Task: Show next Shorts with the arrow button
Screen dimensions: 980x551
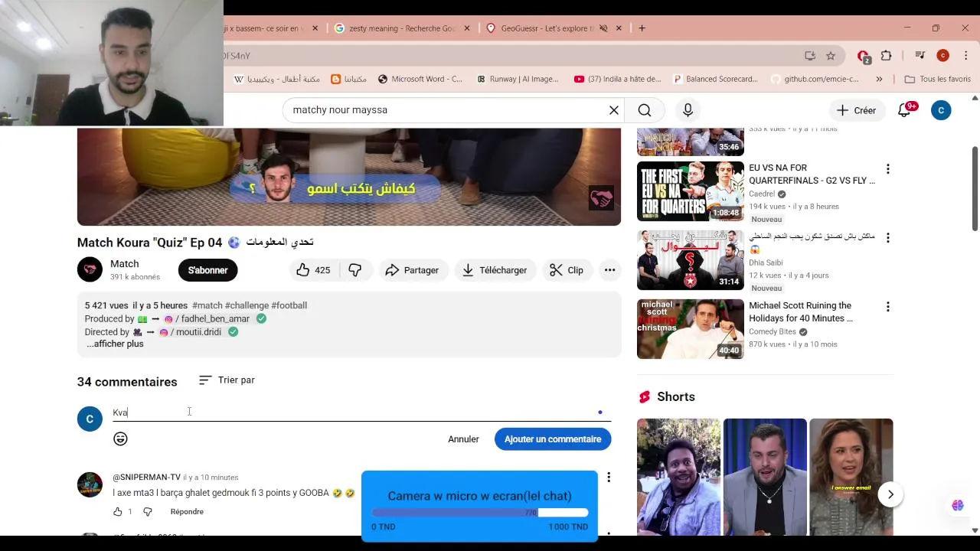Action: tap(890, 494)
